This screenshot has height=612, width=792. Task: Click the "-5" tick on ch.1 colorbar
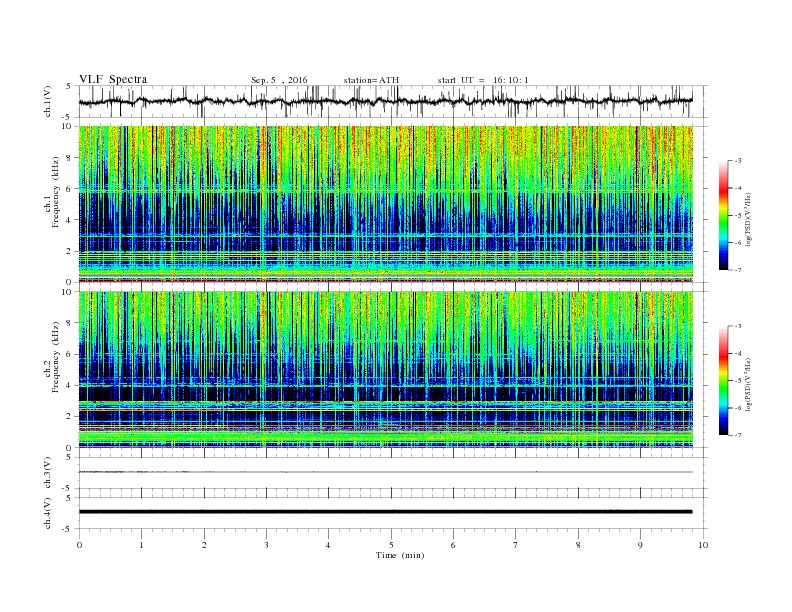tap(737, 216)
